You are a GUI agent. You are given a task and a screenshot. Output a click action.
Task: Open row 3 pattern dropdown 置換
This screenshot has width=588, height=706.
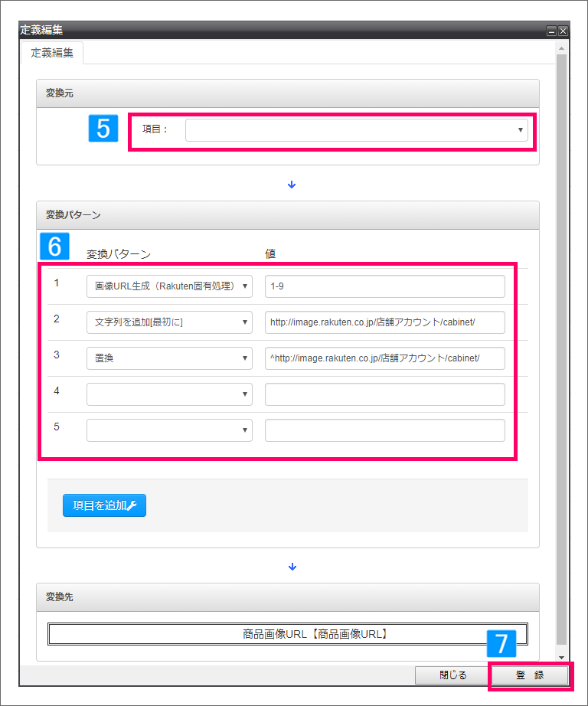click(x=169, y=358)
